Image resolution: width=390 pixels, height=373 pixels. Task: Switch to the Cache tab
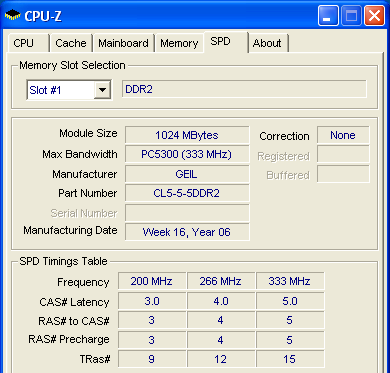click(x=71, y=43)
